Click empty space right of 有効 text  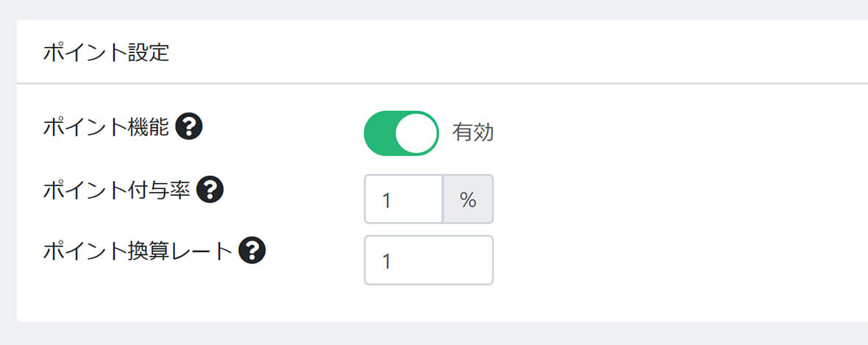click(662, 133)
